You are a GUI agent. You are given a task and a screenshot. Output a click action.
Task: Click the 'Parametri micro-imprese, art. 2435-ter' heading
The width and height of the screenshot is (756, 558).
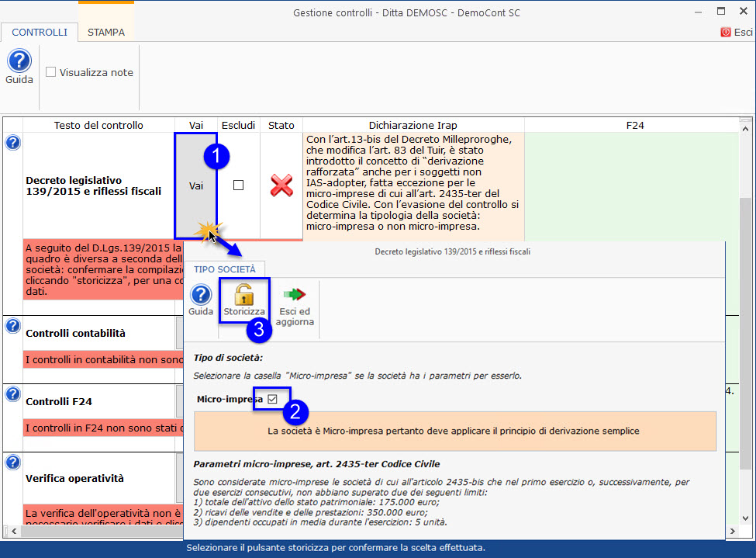point(316,464)
